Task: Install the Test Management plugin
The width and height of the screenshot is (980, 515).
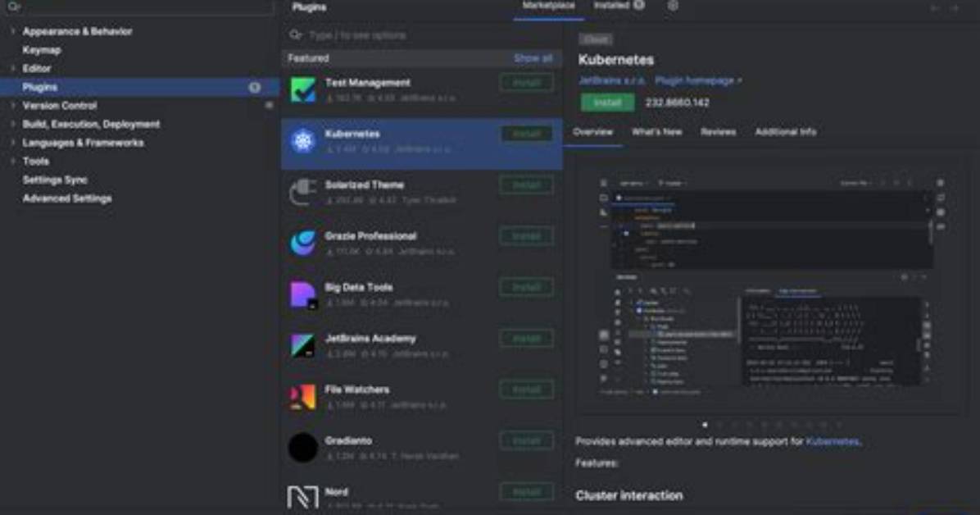Action: coord(526,83)
